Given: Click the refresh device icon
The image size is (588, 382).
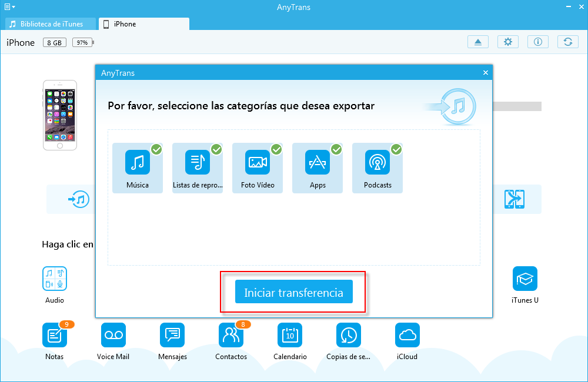Looking at the screenshot, I should pyautogui.click(x=568, y=42).
